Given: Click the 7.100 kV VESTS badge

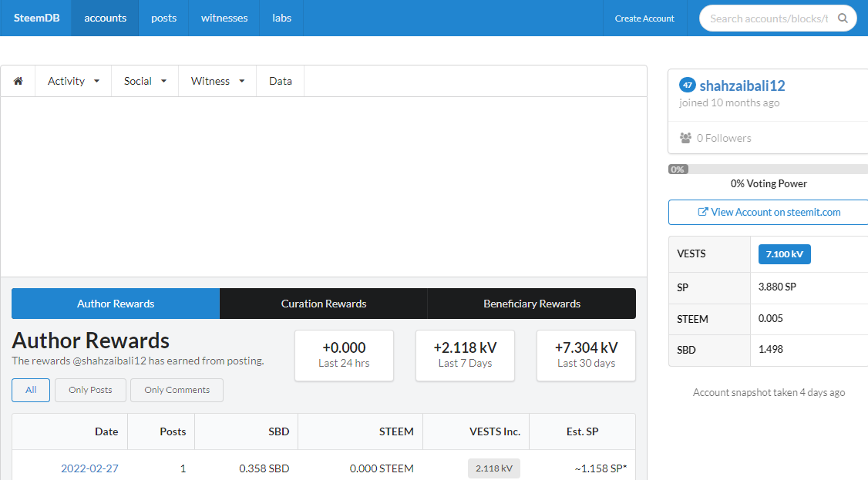Looking at the screenshot, I should [785, 254].
